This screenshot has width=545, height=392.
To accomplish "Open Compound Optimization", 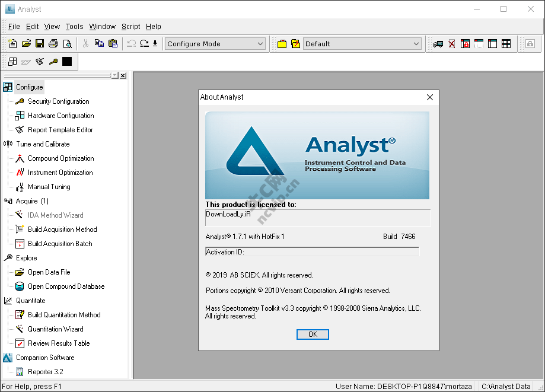I will coord(61,158).
